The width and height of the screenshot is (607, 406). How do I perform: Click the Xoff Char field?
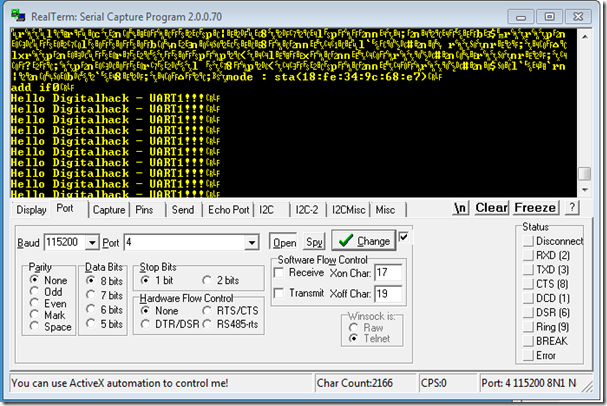388,294
